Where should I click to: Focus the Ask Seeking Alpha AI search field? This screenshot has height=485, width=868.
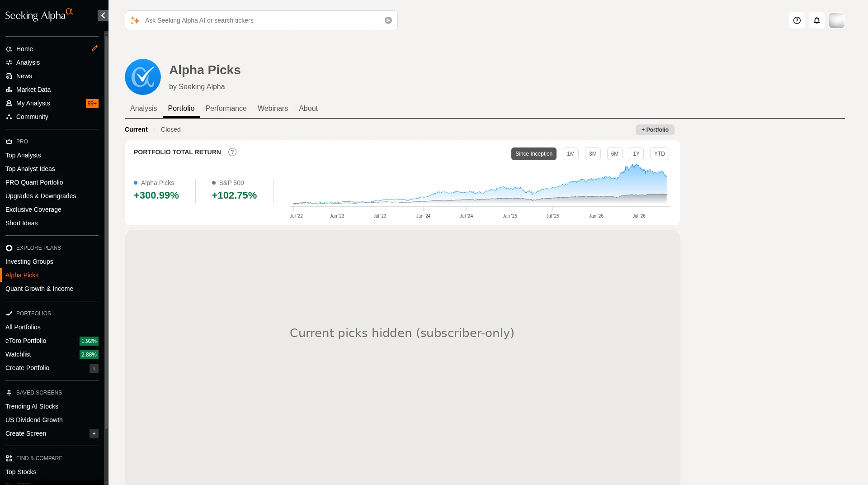coord(262,20)
